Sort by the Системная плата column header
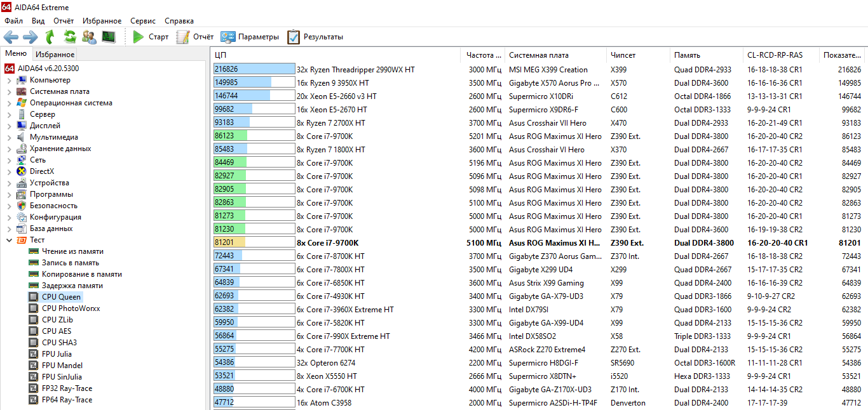Screen dimensions: 868x410 pyautogui.click(x=555, y=55)
